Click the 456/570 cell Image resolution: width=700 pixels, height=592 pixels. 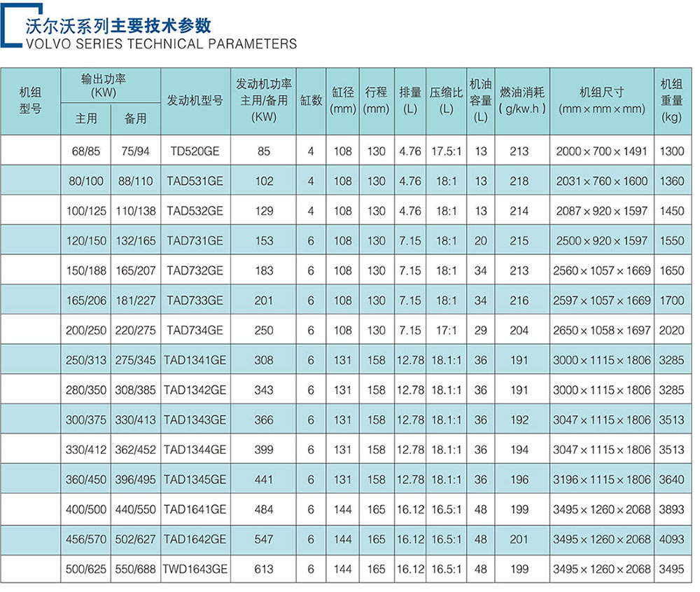click(x=86, y=539)
